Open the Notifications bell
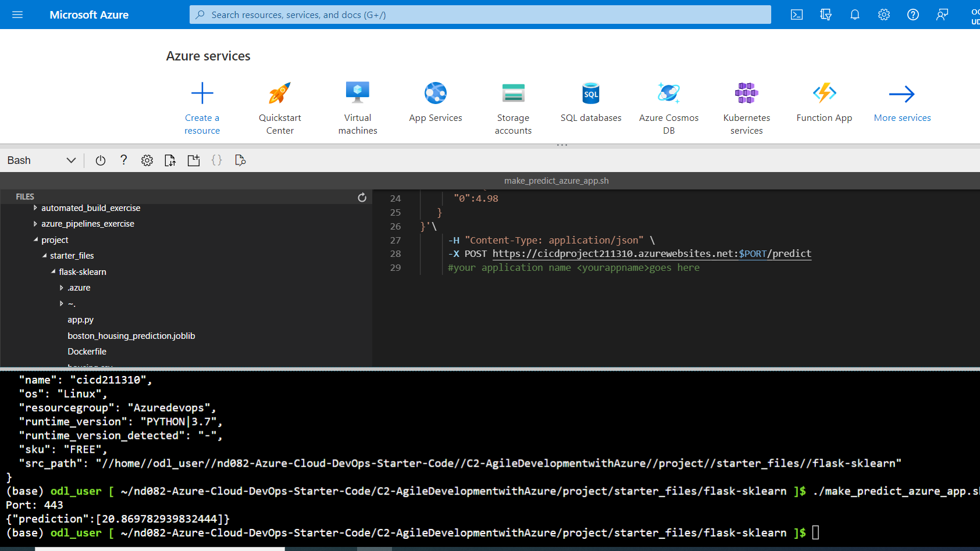 854,15
